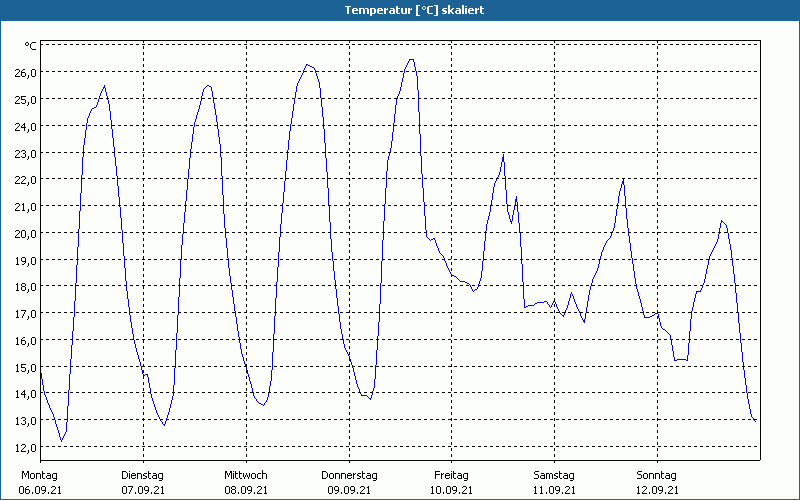Image resolution: width=800 pixels, height=500 pixels.
Task: Click the date 12.09.21
Action: [x=657, y=491]
